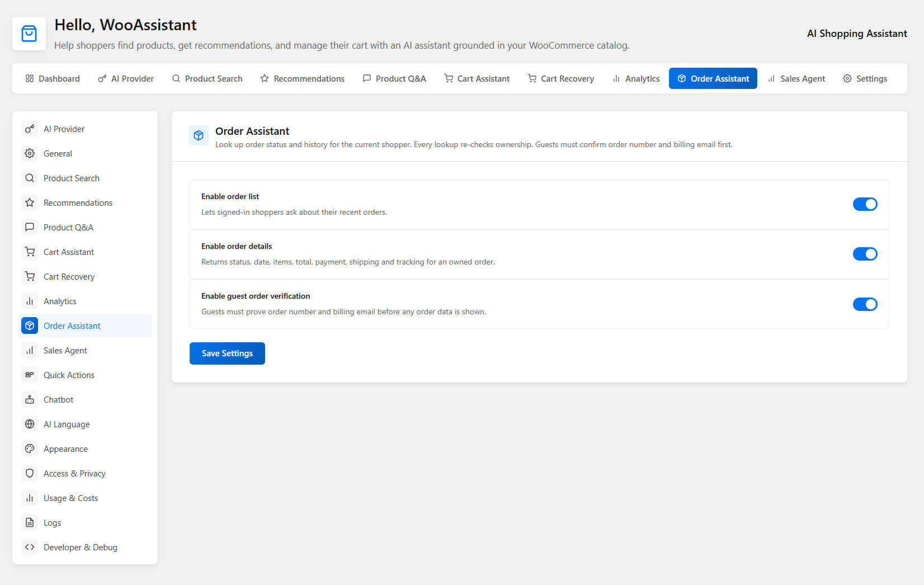
Task: Click the box icon in the Order Assistant panel header
Action: click(199, 135)
